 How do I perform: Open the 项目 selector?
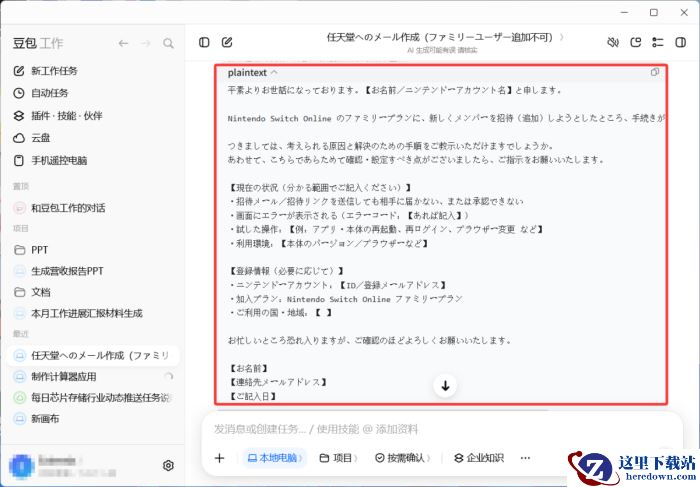click(339, 458)
